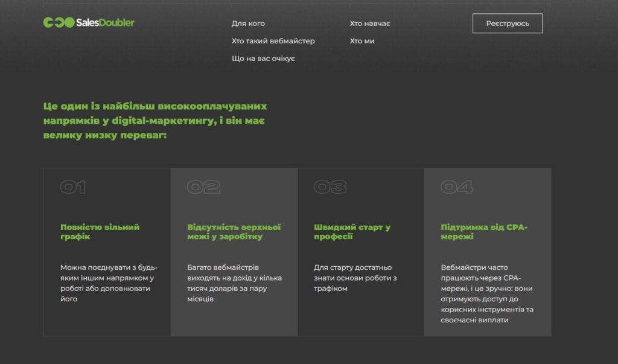Open the "Хто навчає" section
The image size is (618, 364).
(x=370, y=24)
